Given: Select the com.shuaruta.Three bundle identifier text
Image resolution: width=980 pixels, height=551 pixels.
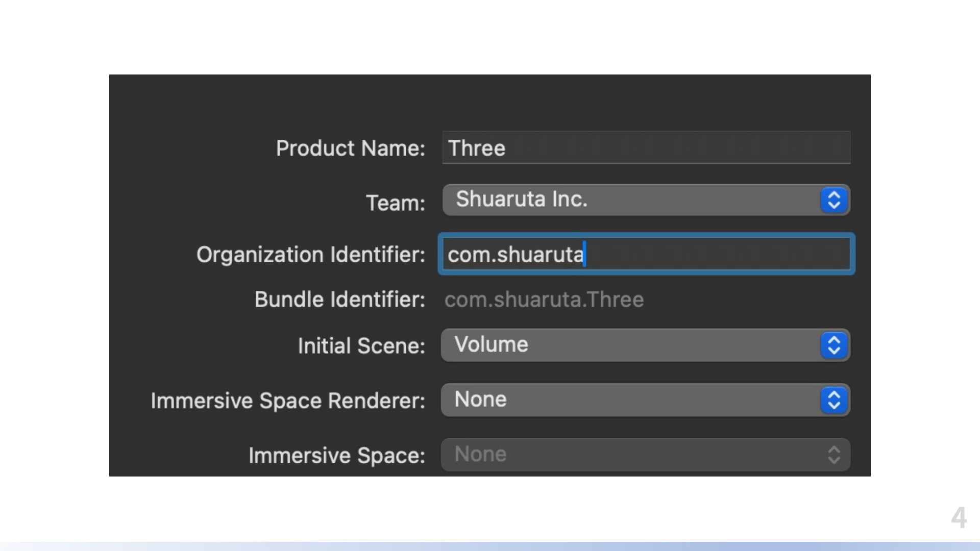Looking at the screenshot, I should [x=544, y=299].
